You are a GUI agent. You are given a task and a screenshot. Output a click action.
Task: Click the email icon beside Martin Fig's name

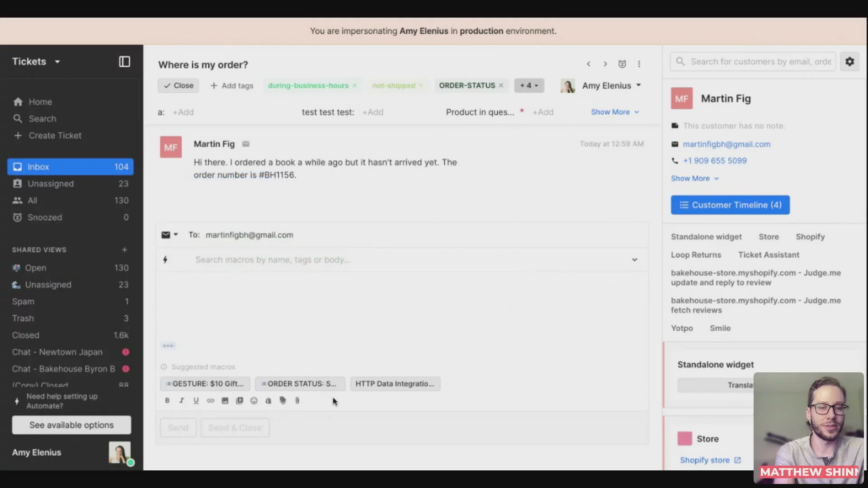pyautogui.click(x=246, y=144)
